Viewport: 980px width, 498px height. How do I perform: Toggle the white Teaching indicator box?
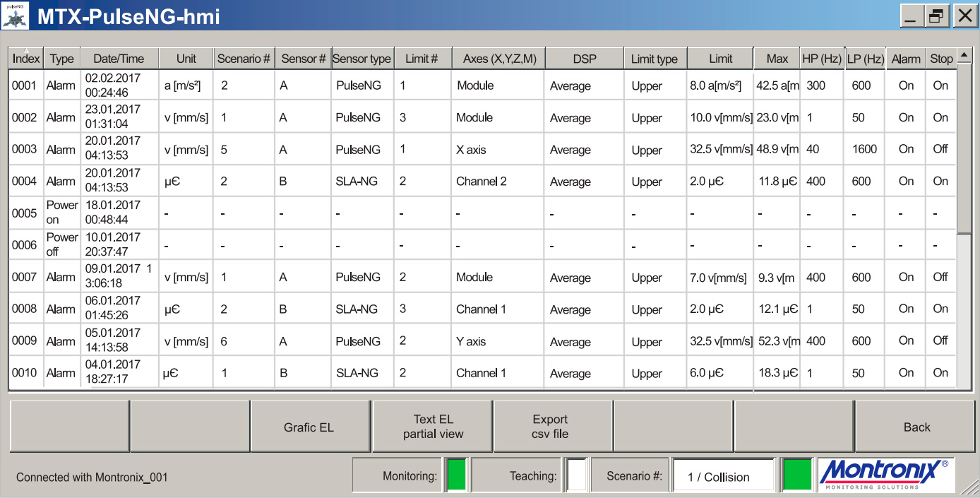[577, 475]
